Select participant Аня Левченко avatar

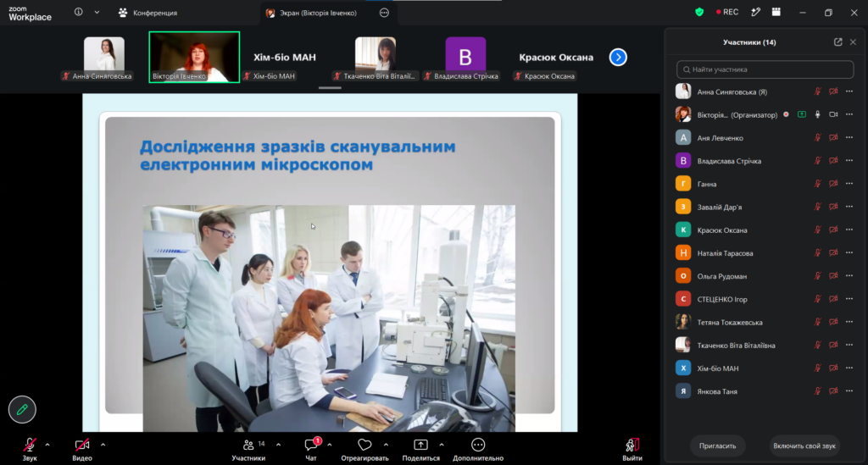(683, 138)
